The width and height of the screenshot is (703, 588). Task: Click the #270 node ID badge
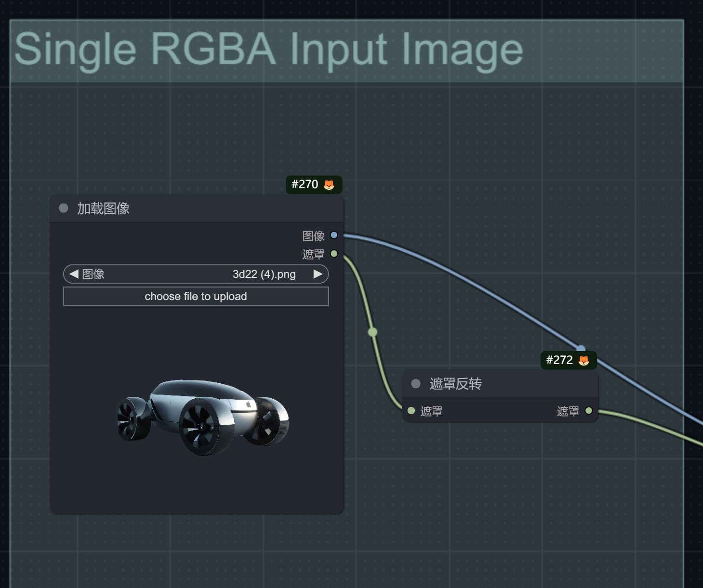[x=314, y=185]
